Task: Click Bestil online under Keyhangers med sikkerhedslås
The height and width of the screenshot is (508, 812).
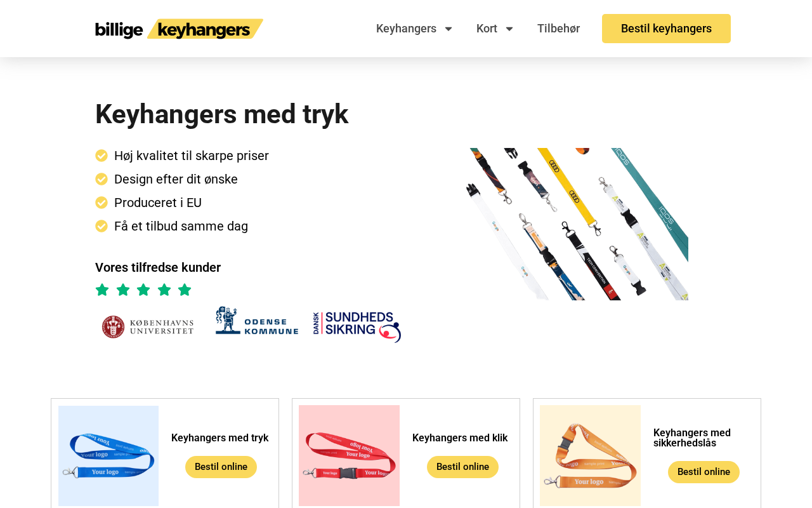Action: coord(704,472)
